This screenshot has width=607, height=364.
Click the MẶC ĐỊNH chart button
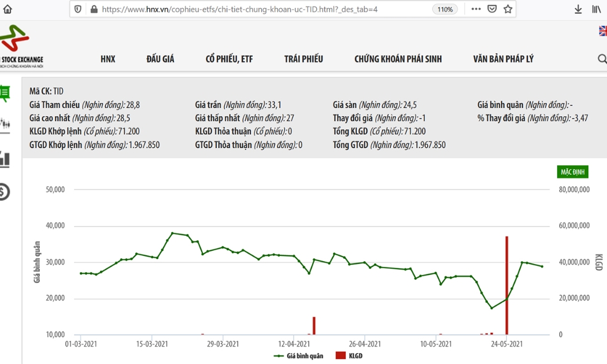[x=572, y=172]
